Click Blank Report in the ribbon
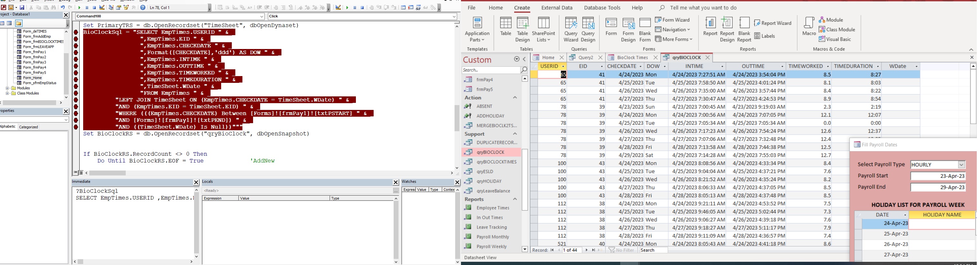 744,30
